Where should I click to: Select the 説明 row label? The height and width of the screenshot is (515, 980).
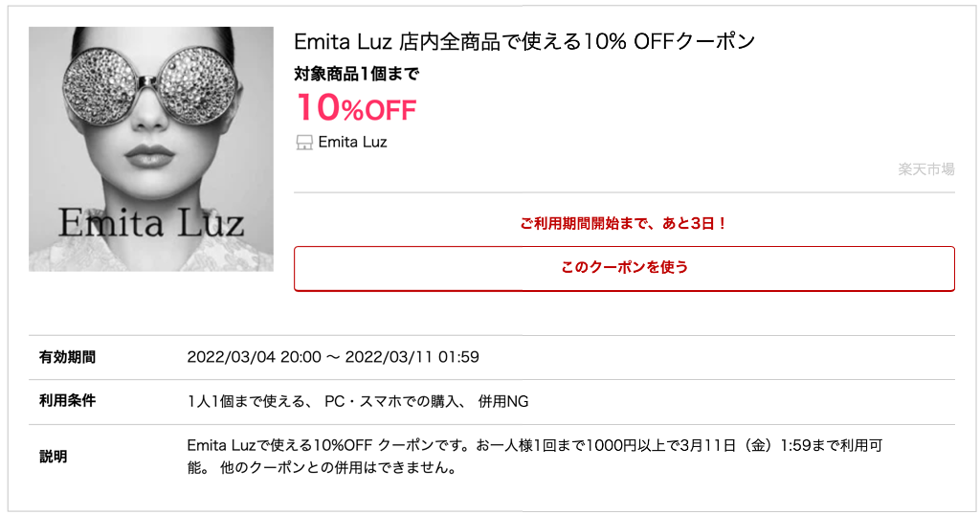pyautogui.click(x=53, y=457)
